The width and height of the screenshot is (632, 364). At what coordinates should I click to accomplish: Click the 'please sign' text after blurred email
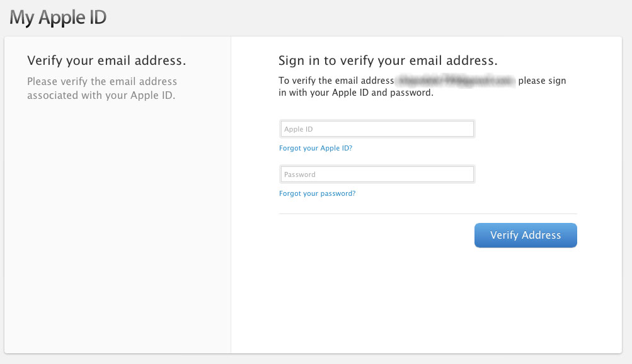542,81
